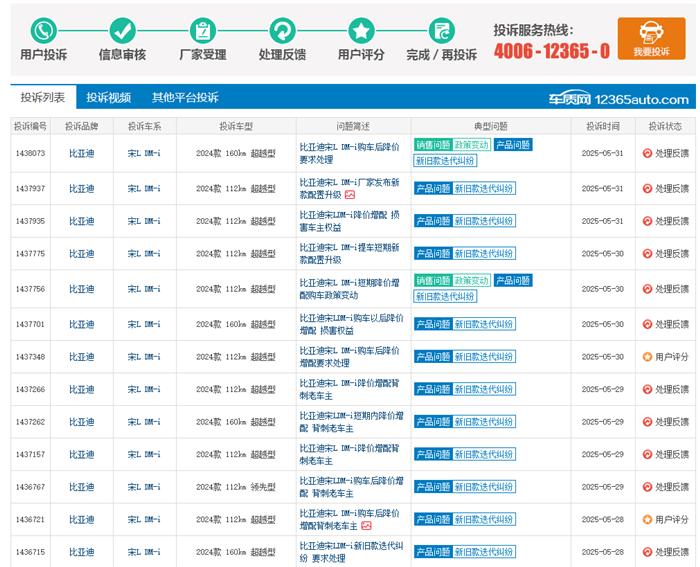
Task: Click the orange 我要投诉 button
Action: (x=651, y=38)
